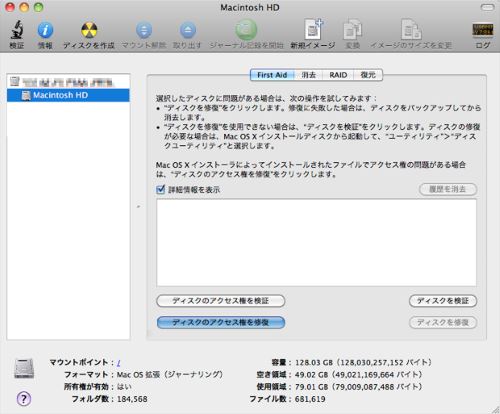This screenshot has height=414, width=500.
Task: Click the folder count 184,568
Action: click(132, 399)
